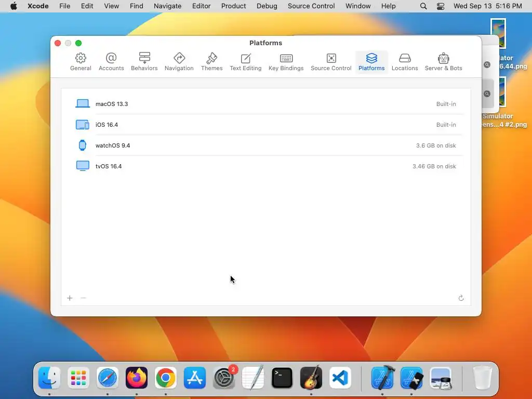This screenshot has width=532, height=399.
Task: Click the tvOS display icon
Action: coord(83,166)
